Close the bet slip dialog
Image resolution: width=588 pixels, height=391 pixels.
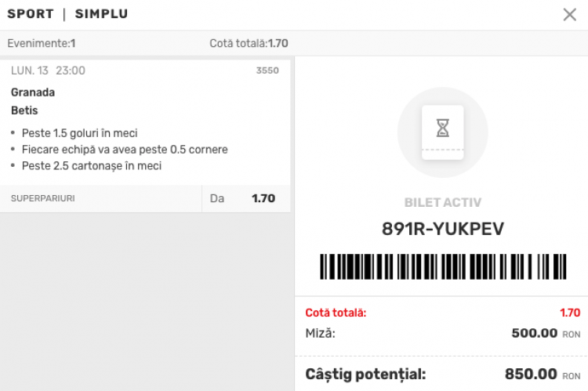click(x=570, y=15)
